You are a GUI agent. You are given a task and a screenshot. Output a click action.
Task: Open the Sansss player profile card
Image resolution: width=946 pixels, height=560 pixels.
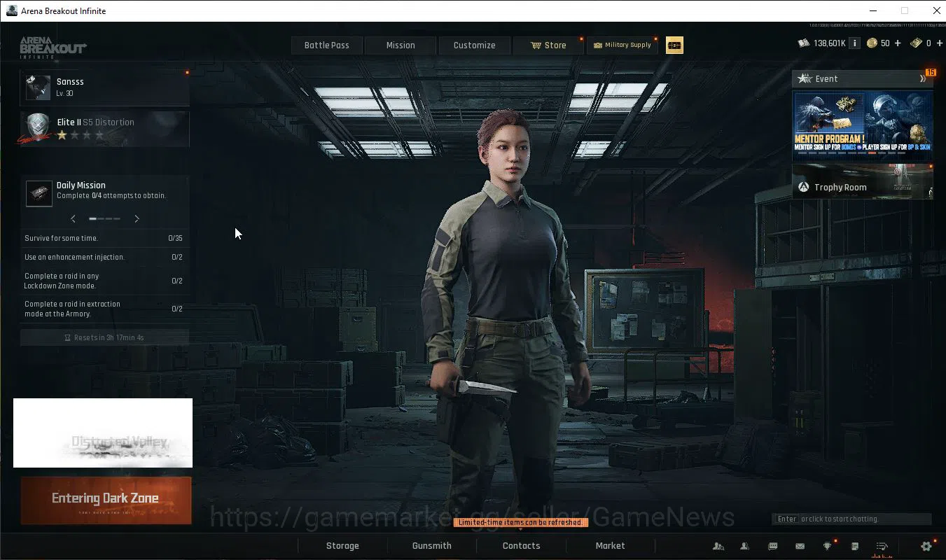tap(105, 88)
